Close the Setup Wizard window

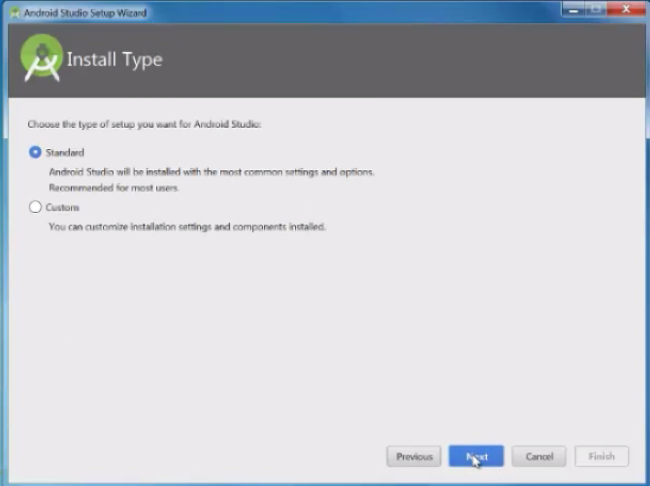point(626,10)
